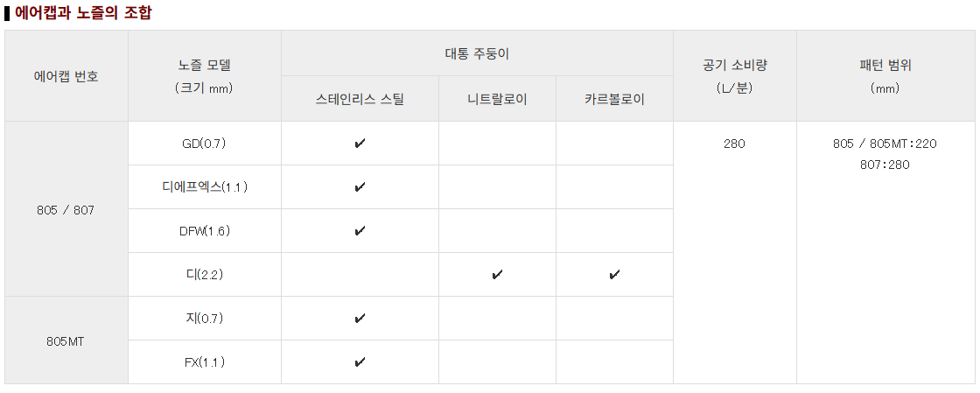Image resolution: width=980 pixels, height=393 pixels.
Task: Click the checkmark in the 지(0.7) row
Action: [360, 319]
